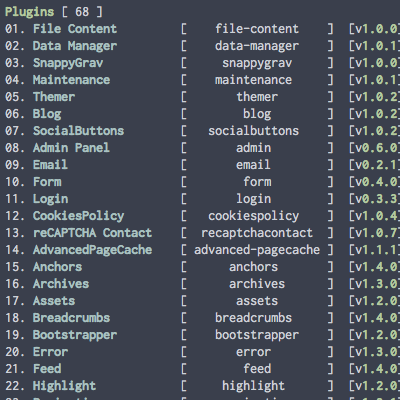The image size is (400, 400).
Task: Select the Form plugin name
Action: (x=47, y=182)
